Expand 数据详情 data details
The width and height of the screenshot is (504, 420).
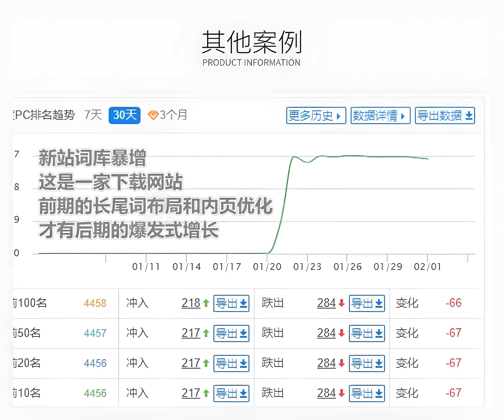(380, 116)
